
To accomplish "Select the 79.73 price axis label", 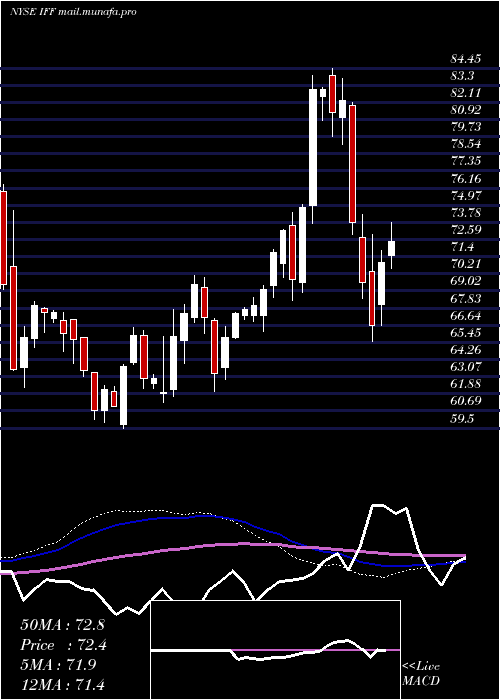I will [x=465, y=127].
